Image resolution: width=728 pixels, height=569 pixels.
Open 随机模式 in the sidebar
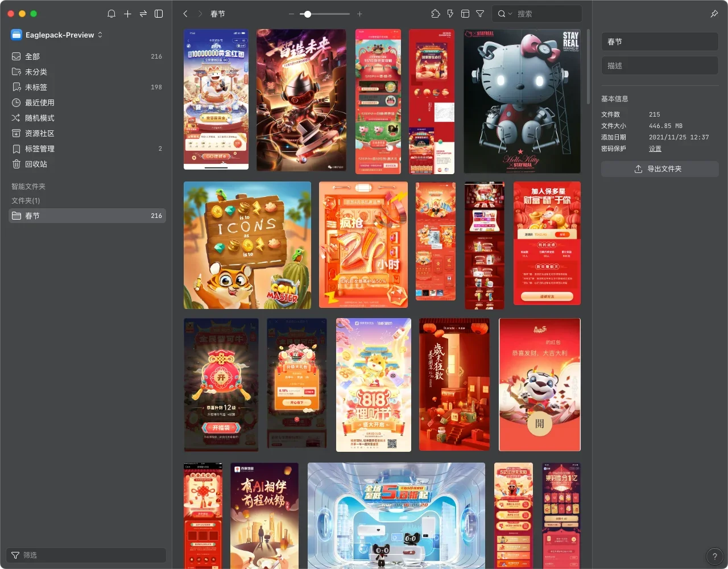[x=87, y=118]
